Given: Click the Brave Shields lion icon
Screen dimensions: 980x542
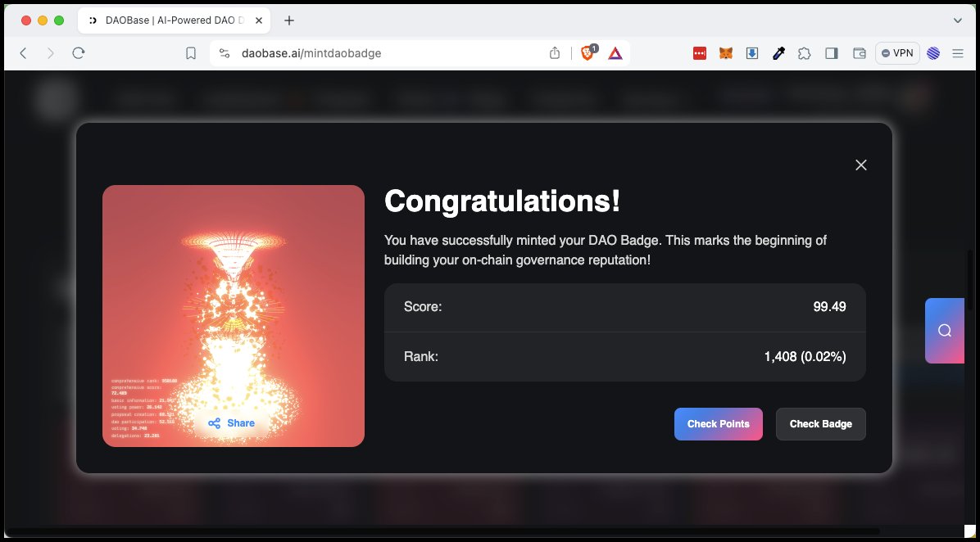Looking at the screenshot, I should tap(588, 52).
